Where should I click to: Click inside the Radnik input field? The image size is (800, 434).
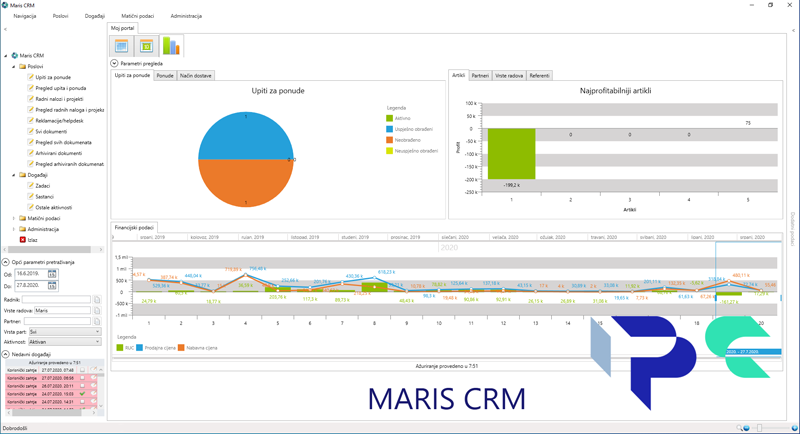pyautogui.click(x=56, y=300)
